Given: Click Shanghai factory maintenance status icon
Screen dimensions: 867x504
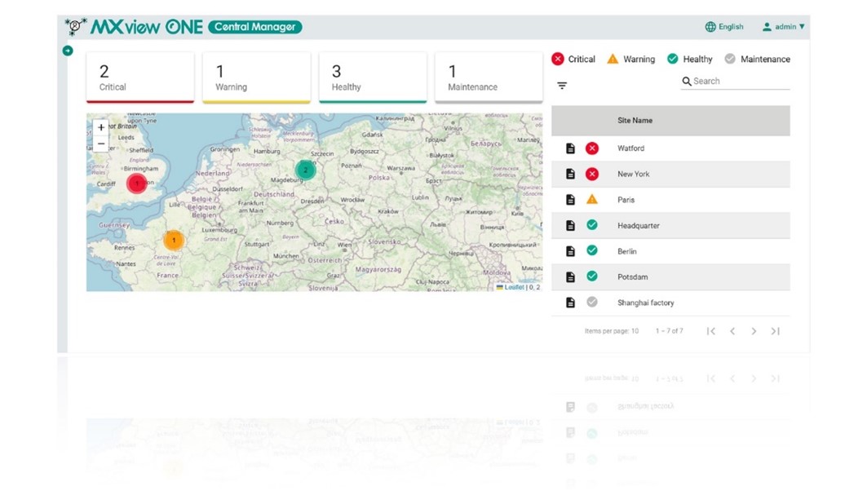Looking at the screenshot, I should [591, 303].
